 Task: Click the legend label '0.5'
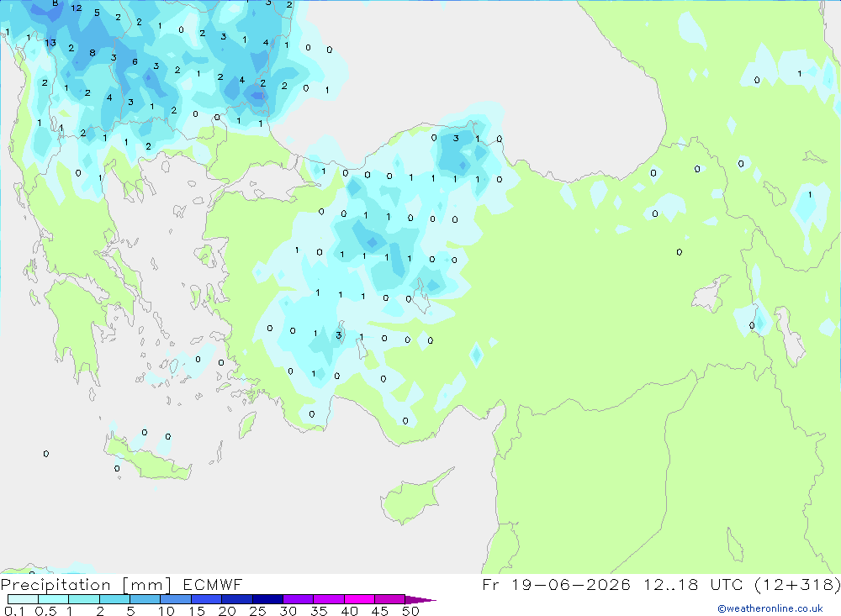pos(45,611)
